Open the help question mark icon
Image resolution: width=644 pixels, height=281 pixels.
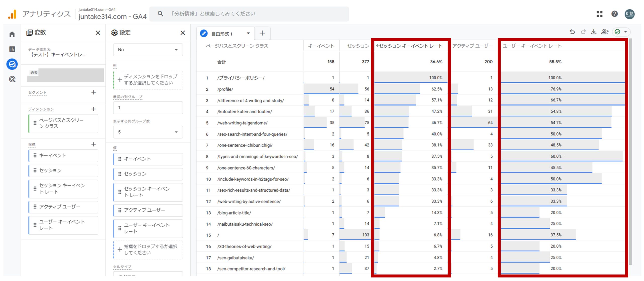tap(614, 14)
